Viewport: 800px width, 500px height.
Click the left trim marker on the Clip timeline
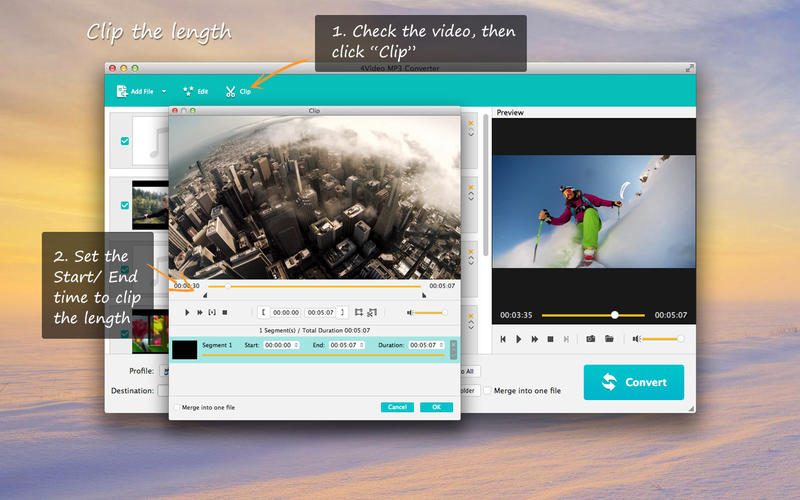205,295
